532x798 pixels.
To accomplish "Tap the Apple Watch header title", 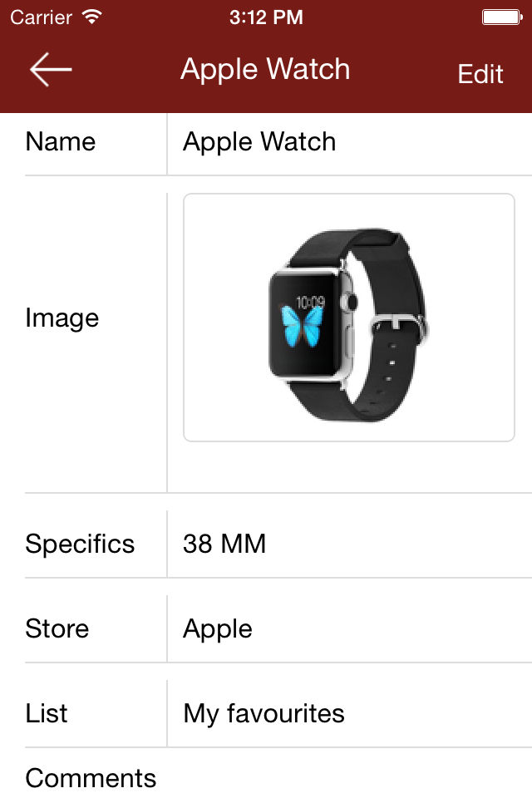I will pyautogui.click(x=265, y=70).
